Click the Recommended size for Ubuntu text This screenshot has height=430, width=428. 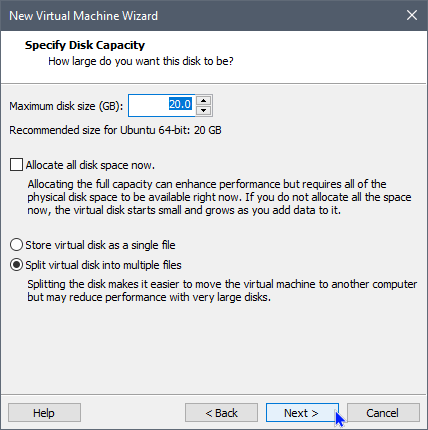115,130
